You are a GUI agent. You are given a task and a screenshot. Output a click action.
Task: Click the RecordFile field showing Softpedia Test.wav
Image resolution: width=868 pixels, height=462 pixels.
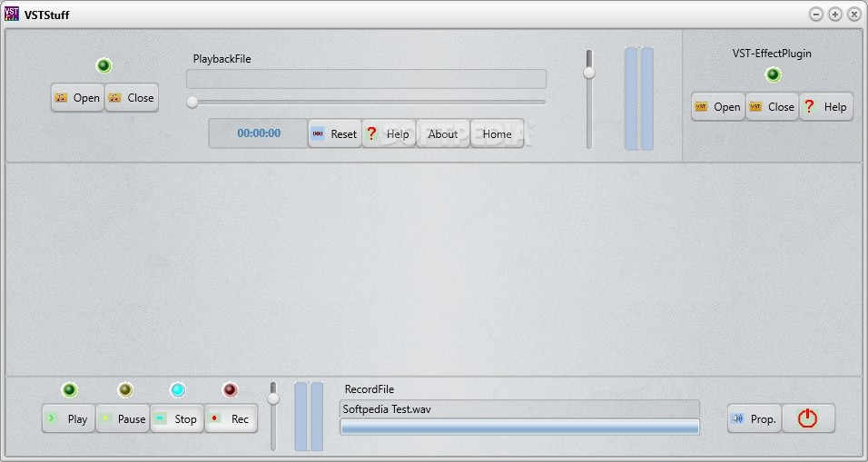(520, 409)
